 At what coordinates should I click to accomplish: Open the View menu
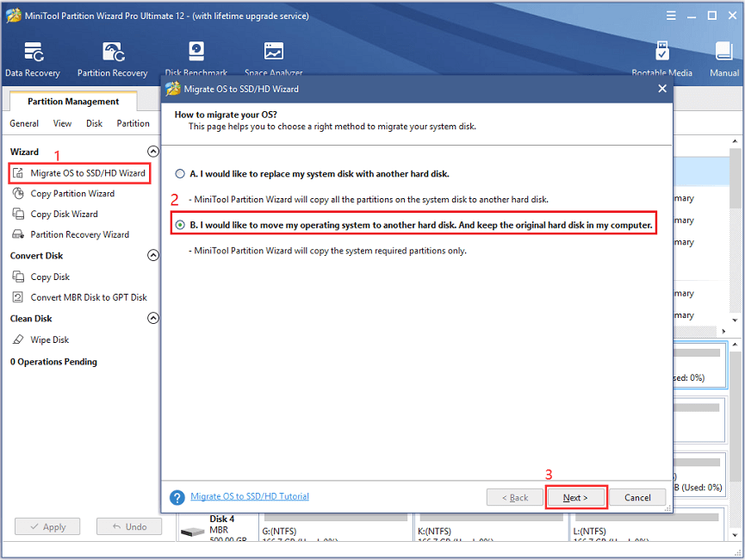(x=62, y=123)
